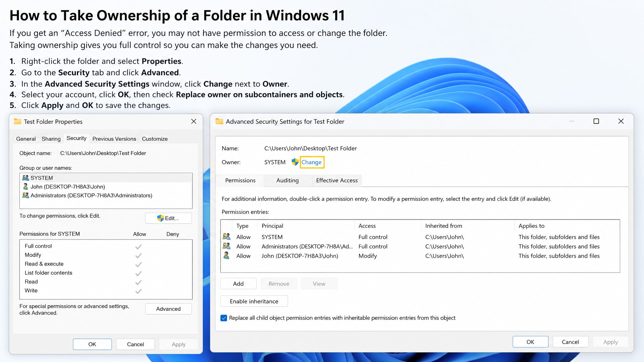Image resolution: width=644 pixels, height=362 pixels.
Task: Select the Permissions tab in Advanced Security
Action: [x=240, y=180]
